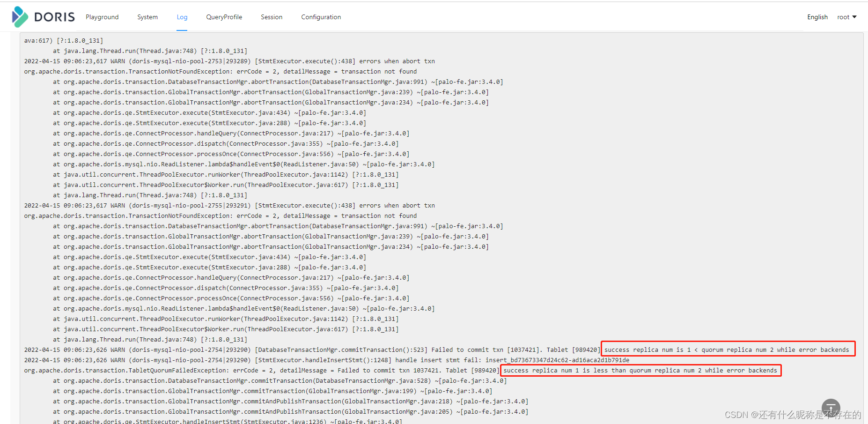Image resolution: width=868 pixels, height=424 pixels.
Task: Select the Log tab
Action: [182, 17]
